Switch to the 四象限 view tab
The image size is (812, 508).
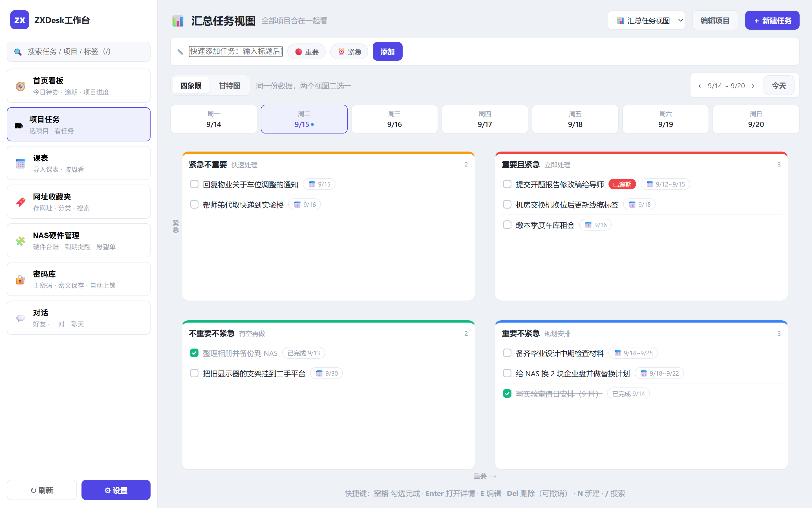191,86
